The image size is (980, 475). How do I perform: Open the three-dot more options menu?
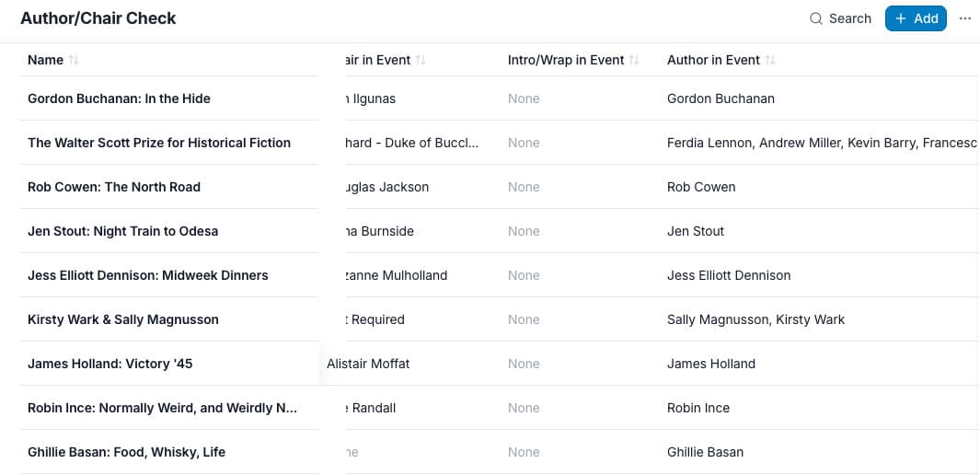(965, 18)
